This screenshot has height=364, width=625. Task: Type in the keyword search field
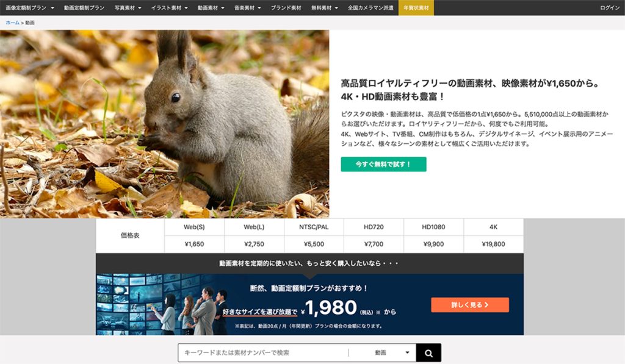pos(262,352)
